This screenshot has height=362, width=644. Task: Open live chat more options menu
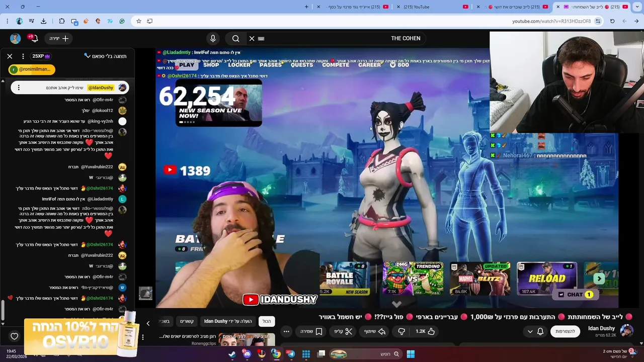[x=23, y=56]
